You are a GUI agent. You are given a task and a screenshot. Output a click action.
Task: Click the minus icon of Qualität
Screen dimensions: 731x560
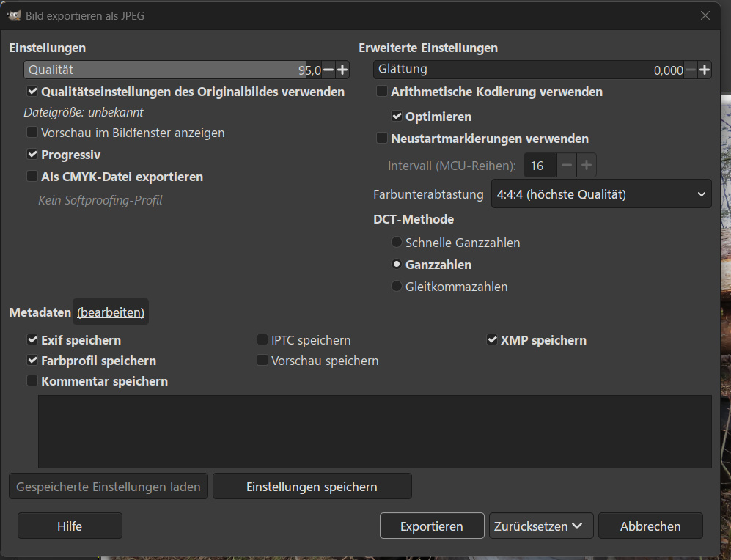point(328,70)
